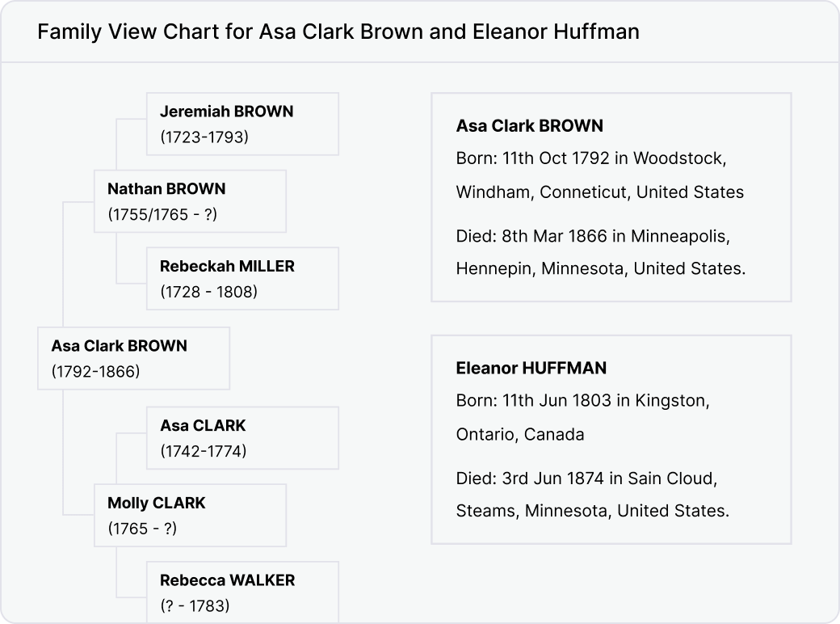
Task: Click Asa Clark BROWN details card heading
Action: coord(529,126)
